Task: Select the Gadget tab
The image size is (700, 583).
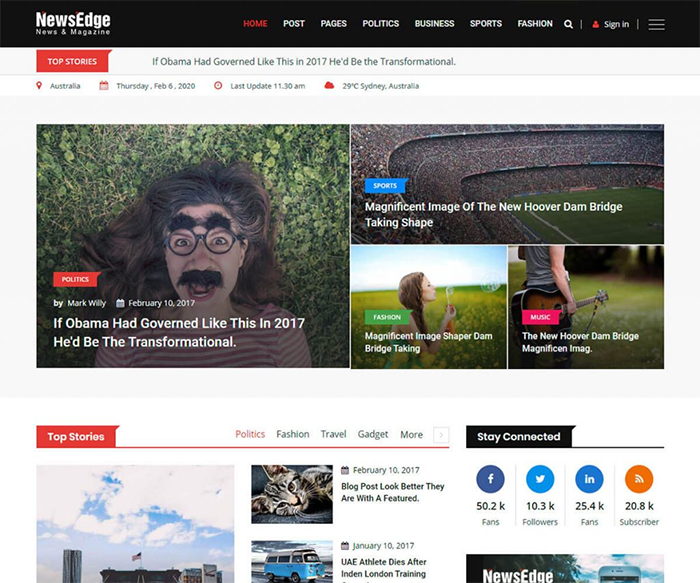Action: (373, 435)
